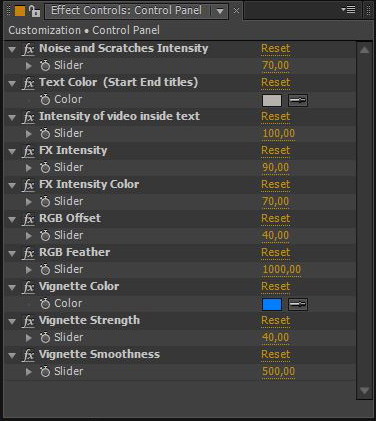The image size is (376, 421).
Task: Reset the FX Intensity effect
Action: 276,150
